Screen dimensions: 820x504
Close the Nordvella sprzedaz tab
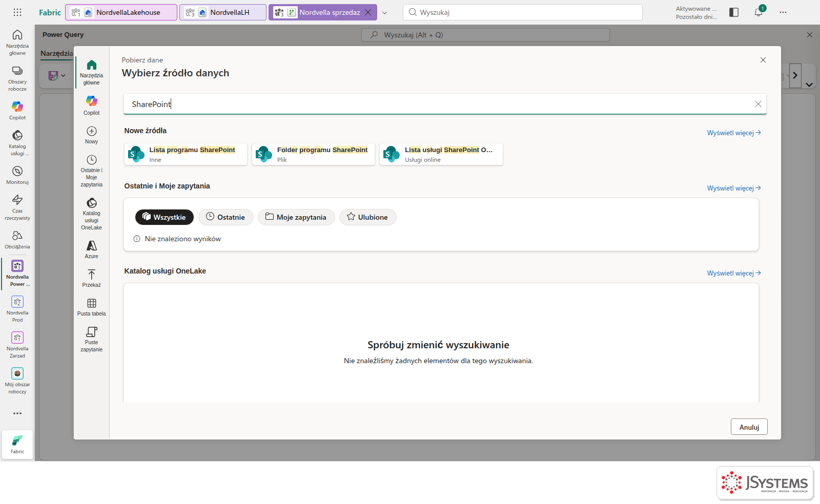368,12
